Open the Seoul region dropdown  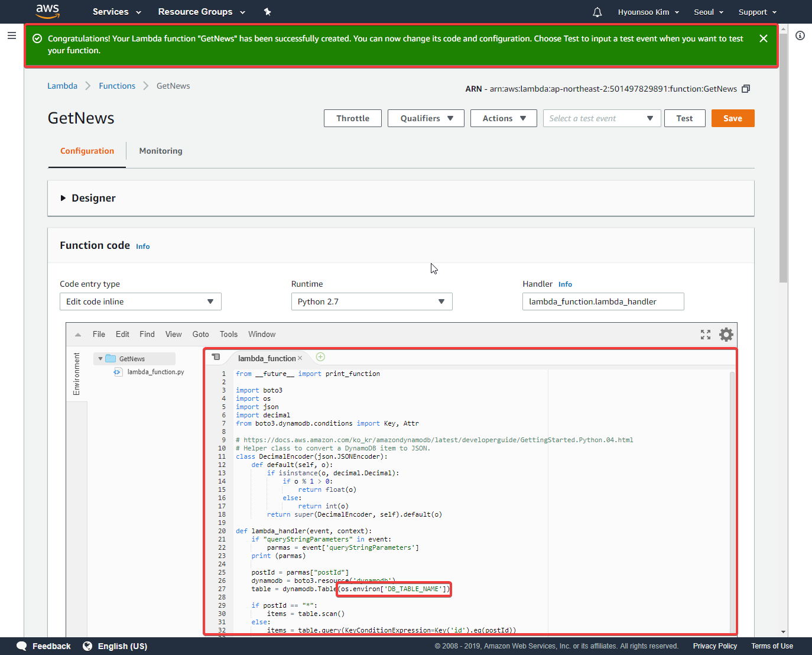point(709,12)
